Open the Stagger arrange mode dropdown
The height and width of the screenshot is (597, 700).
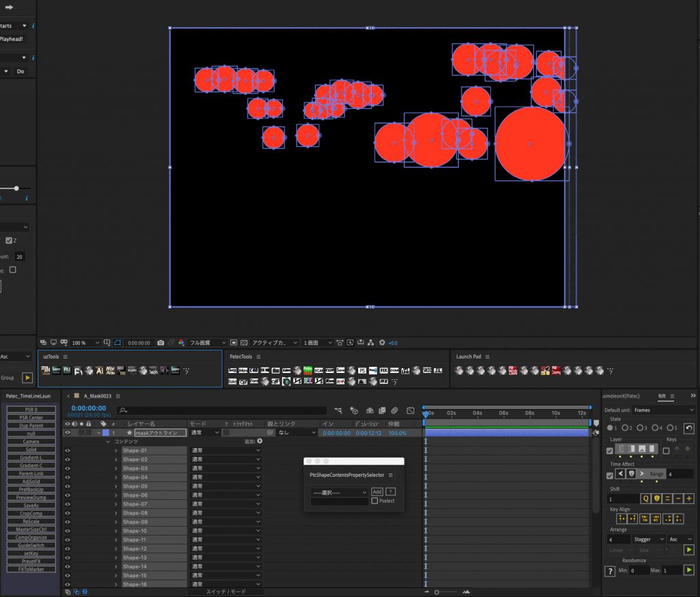[647, 539]
